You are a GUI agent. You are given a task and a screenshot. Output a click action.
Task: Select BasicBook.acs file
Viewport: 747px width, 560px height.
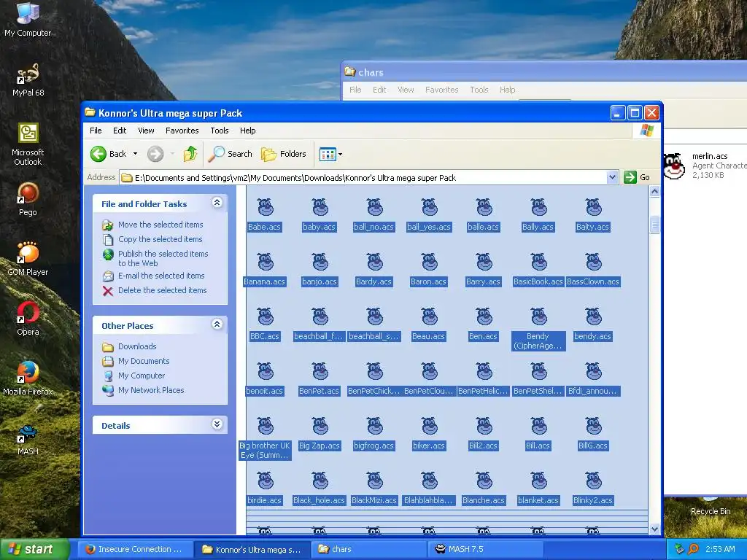coord(538,269)
